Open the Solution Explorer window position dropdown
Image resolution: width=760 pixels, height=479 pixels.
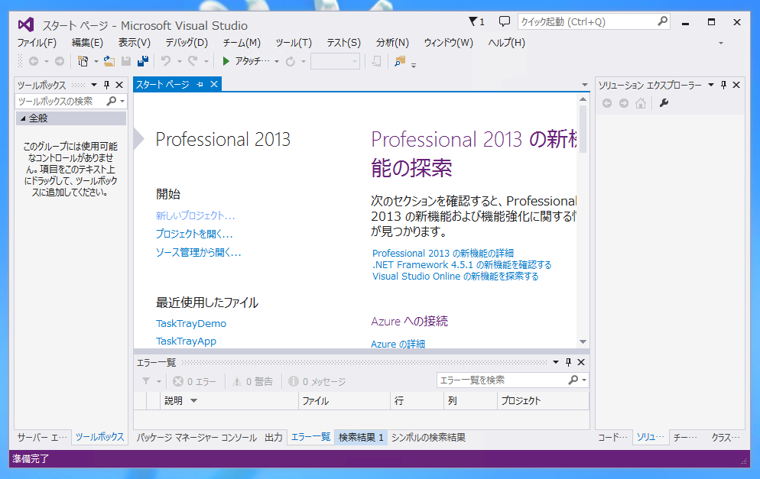click(x=711, y=85)
